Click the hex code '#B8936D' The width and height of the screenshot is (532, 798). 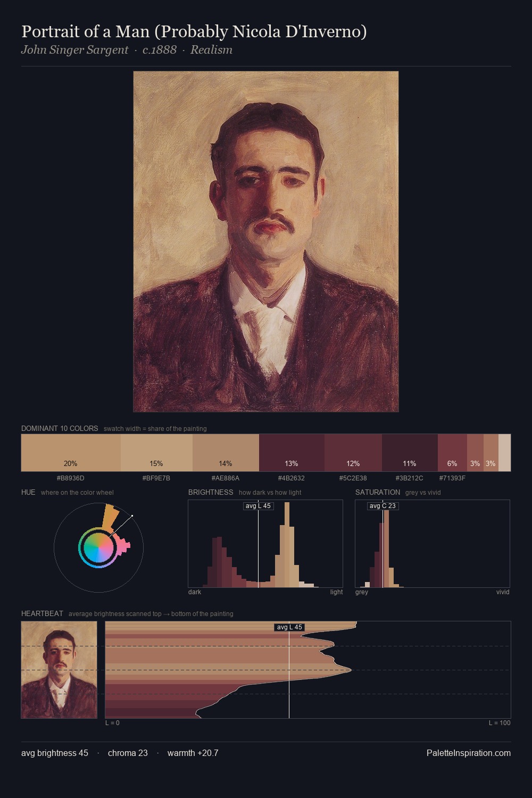tap(71, 478)
